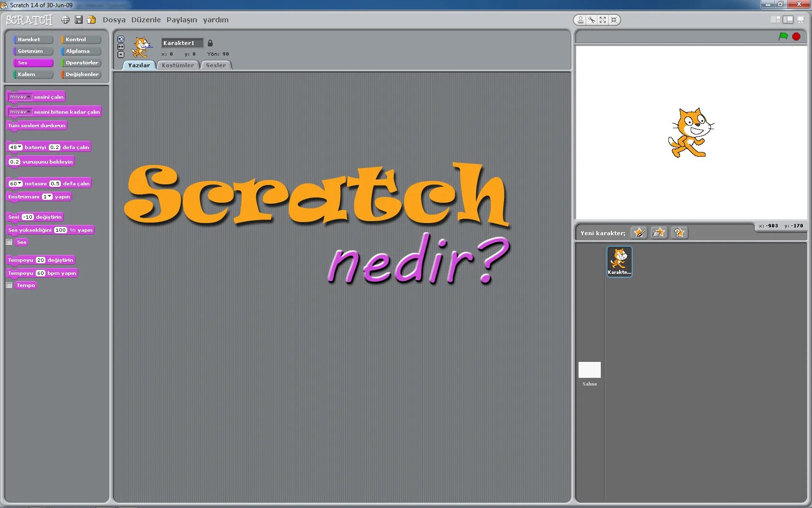Screen dimensions: 812x508
Task: Set rotation style to can rotate
Action: (x=121, y=39)
